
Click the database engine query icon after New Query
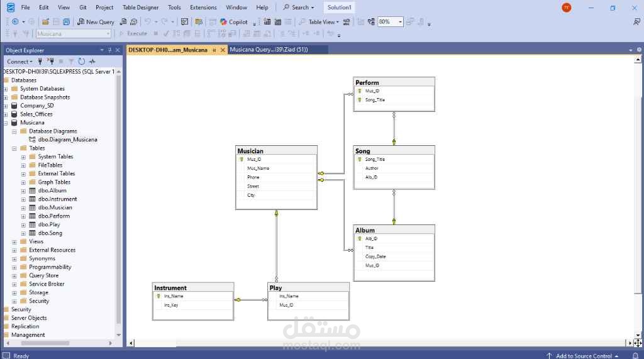(x=123, y=22)
